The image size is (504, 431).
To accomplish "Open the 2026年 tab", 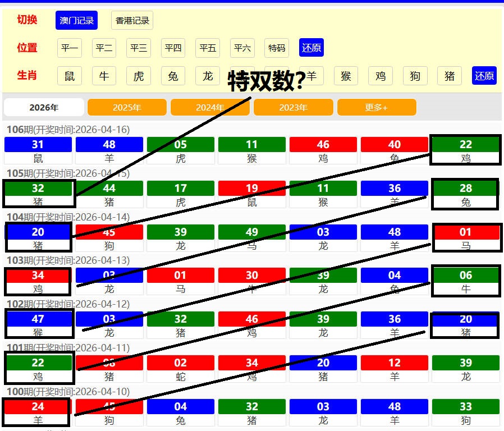I will (x=44, y=107).
